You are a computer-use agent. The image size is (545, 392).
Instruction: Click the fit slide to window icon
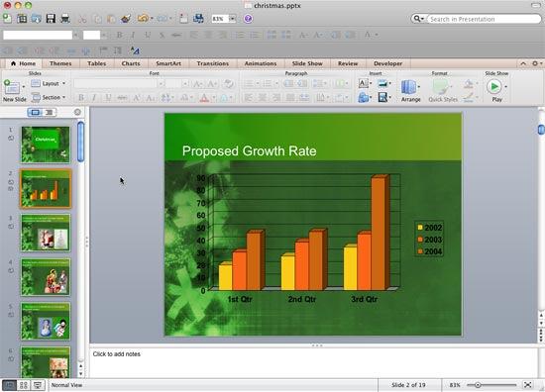527,385
